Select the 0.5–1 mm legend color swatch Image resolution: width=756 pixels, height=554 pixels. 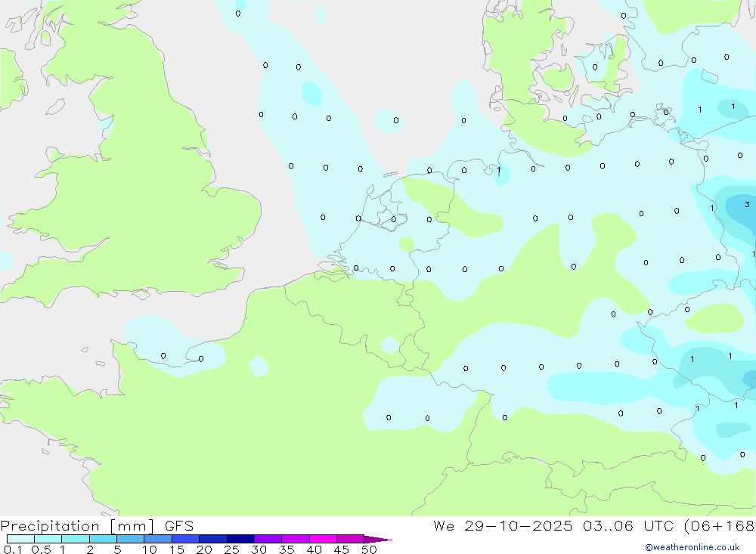[48, 539]
